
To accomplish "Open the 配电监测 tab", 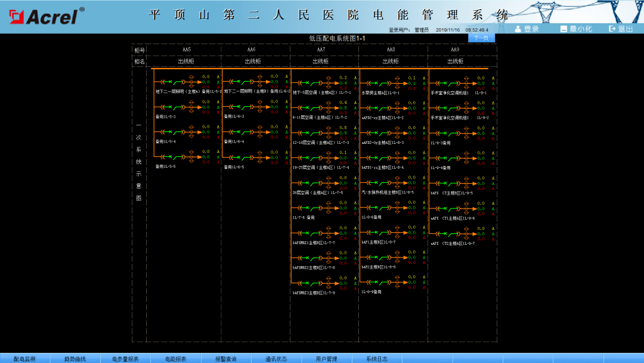I will (x=24, y=359).
